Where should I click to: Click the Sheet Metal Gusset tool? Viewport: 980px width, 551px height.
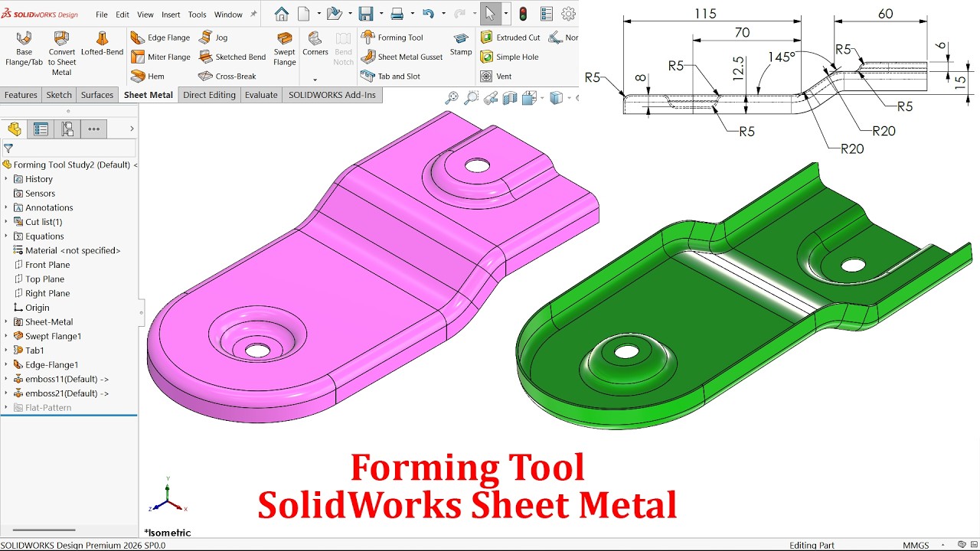click(x=402, y=57)
